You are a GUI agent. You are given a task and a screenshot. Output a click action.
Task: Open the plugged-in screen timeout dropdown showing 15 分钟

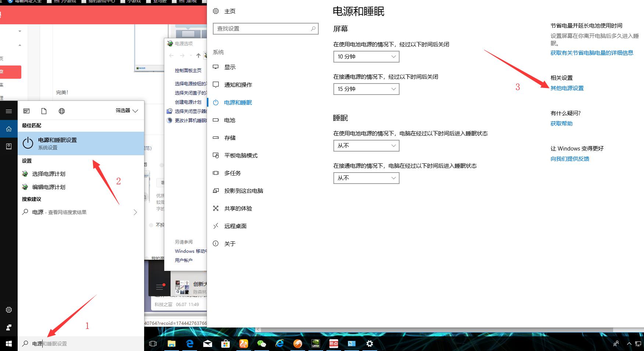[365, 89]
